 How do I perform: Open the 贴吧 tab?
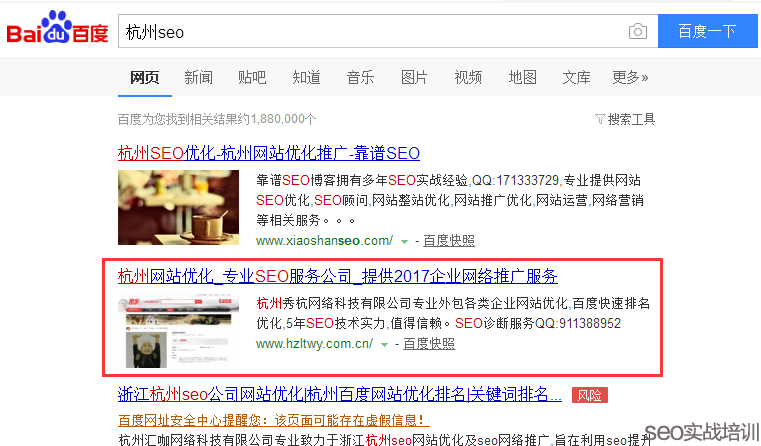252,77
